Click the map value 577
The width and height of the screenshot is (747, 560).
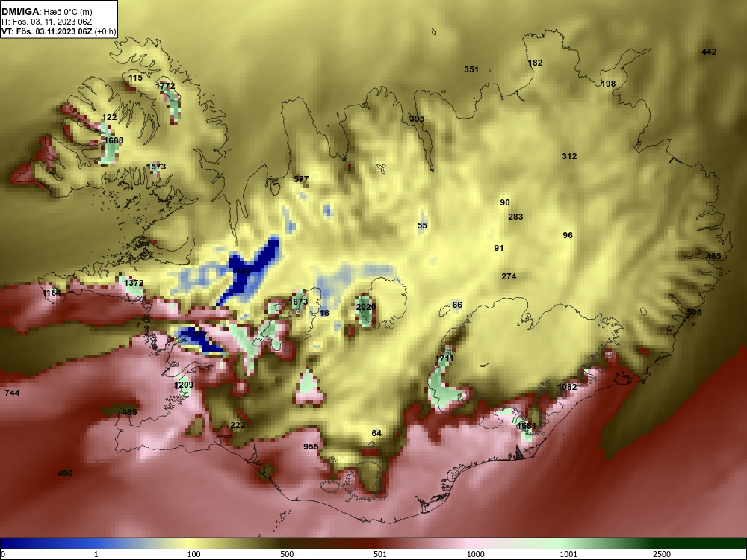click(301, 179)
